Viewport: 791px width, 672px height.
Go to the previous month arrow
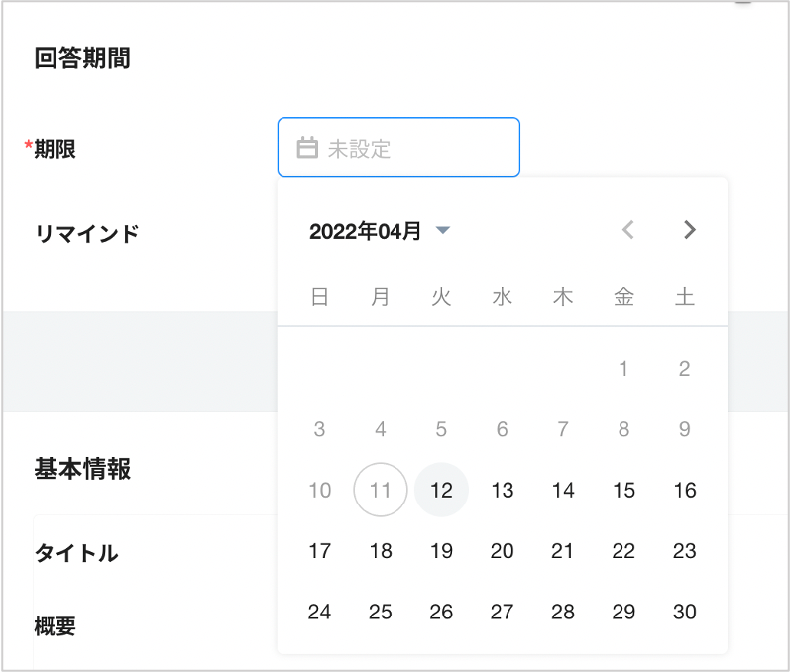(627, 230)
